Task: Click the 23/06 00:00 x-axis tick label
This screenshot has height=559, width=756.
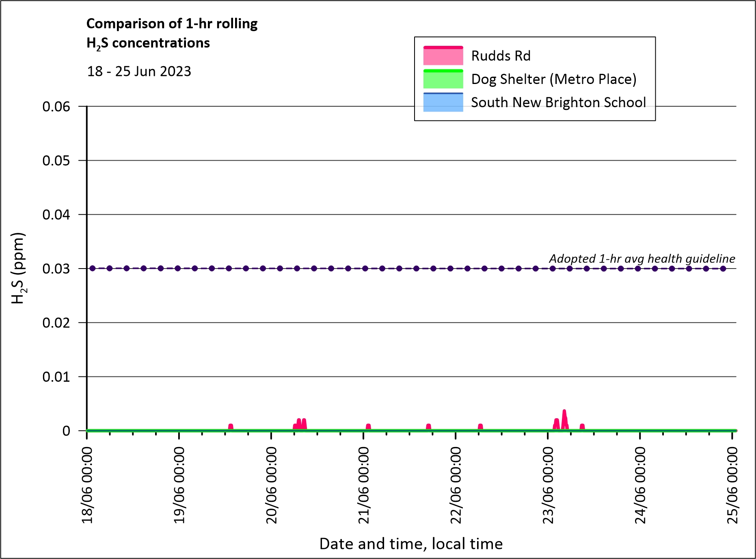Action: 548,485
